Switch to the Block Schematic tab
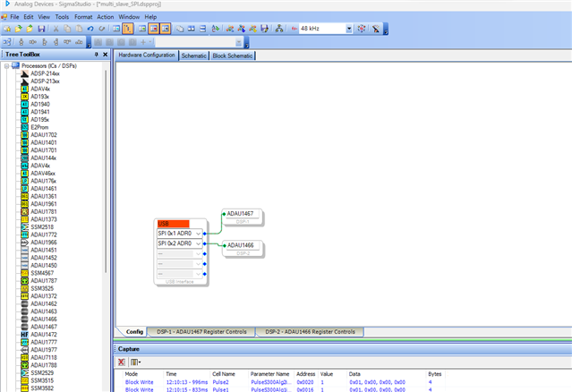 [233, 55]
